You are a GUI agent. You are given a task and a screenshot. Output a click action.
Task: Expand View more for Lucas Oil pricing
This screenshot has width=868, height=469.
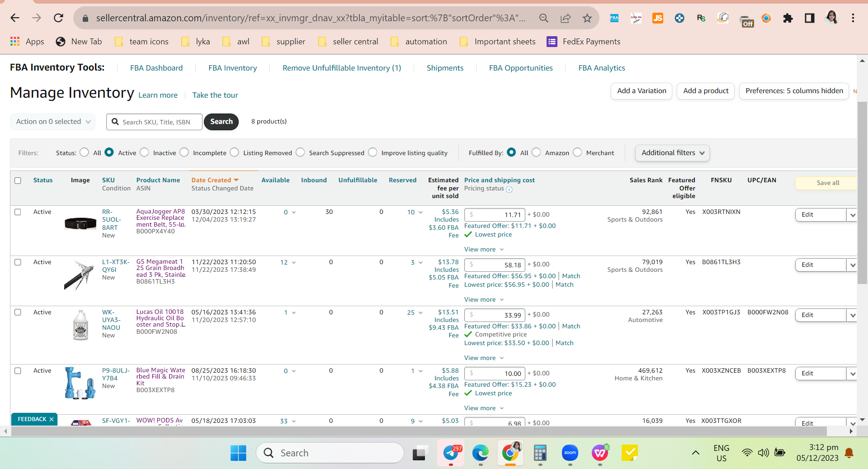(x=484, y=358)
